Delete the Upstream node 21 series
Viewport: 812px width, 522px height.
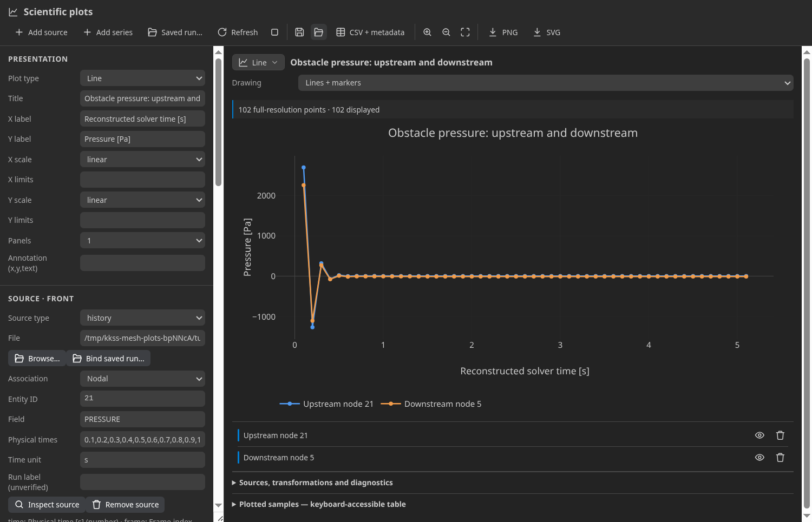780,435
